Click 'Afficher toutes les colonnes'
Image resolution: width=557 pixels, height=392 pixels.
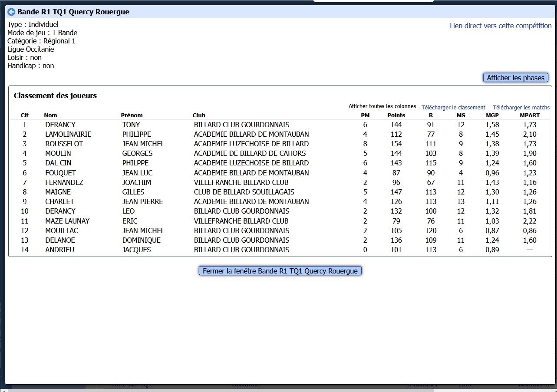382,106
